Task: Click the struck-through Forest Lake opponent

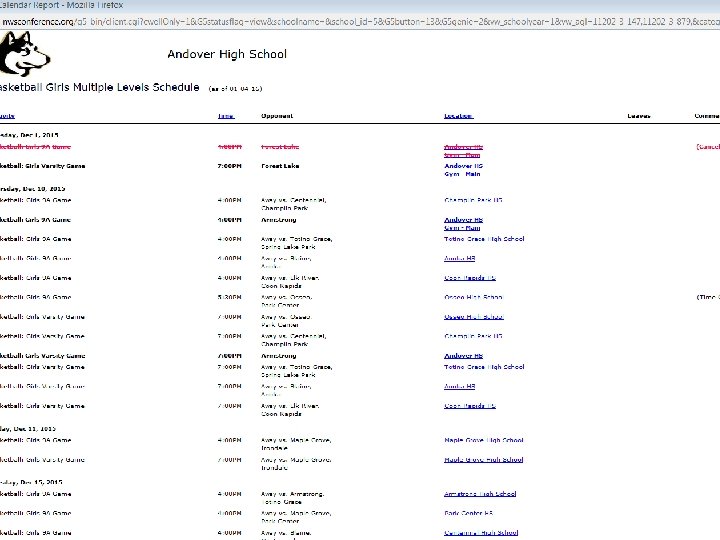Action: (x=280, y=147)
